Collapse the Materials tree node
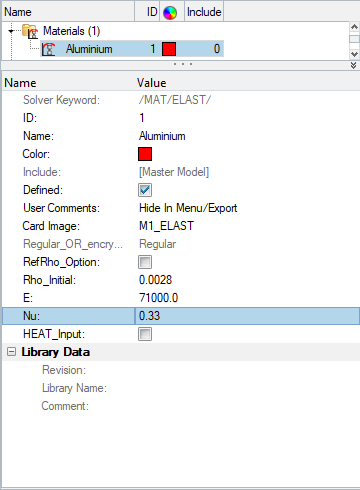 (x=11, y=31)
